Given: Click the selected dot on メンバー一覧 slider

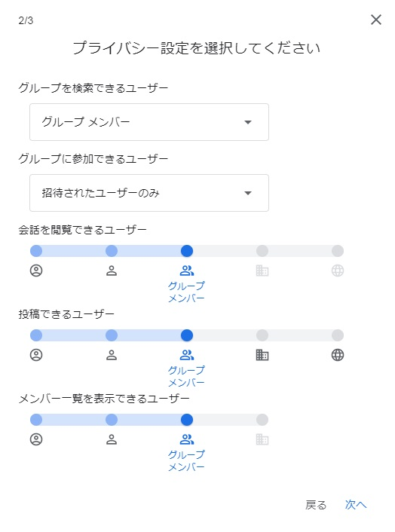Looking at the screenshot, I should pos(187,420).
